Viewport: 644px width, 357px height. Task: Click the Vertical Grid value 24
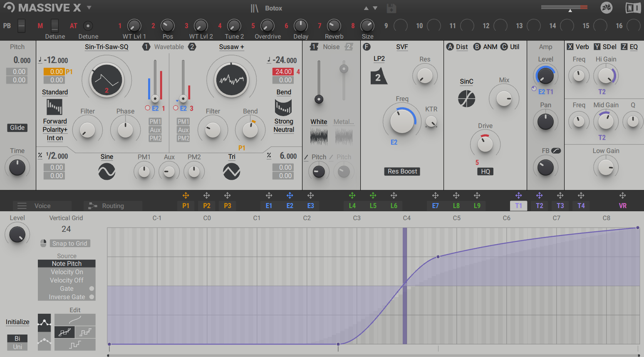66,229
